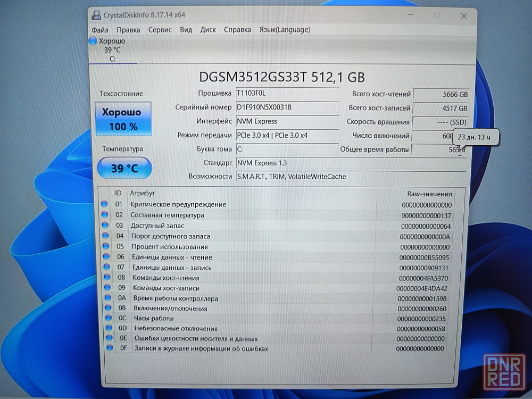Click the blue status circle for drive C:
532x399 pixels.
tap(93, 41)
